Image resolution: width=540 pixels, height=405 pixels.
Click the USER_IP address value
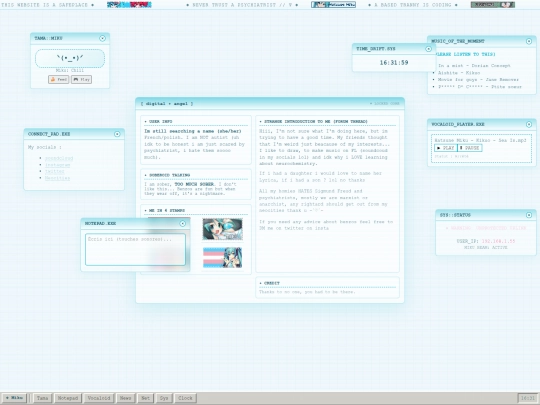click(498, 241)
